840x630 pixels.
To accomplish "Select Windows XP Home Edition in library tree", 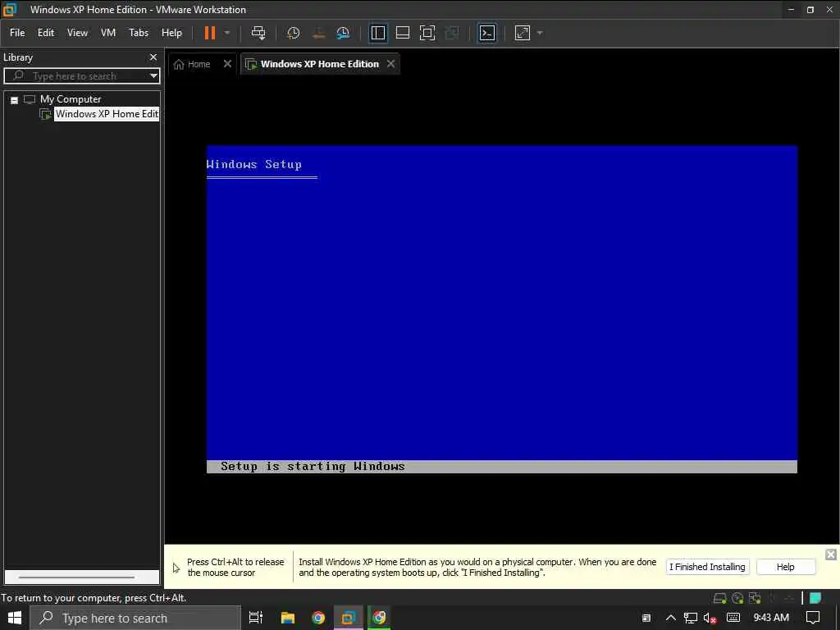I will click(107, 113).
